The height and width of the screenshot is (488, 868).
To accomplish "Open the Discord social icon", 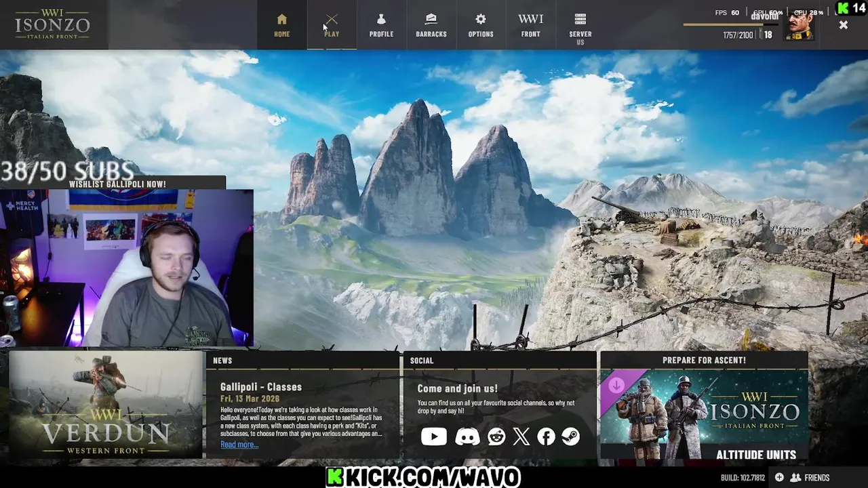I will (467, 436).
